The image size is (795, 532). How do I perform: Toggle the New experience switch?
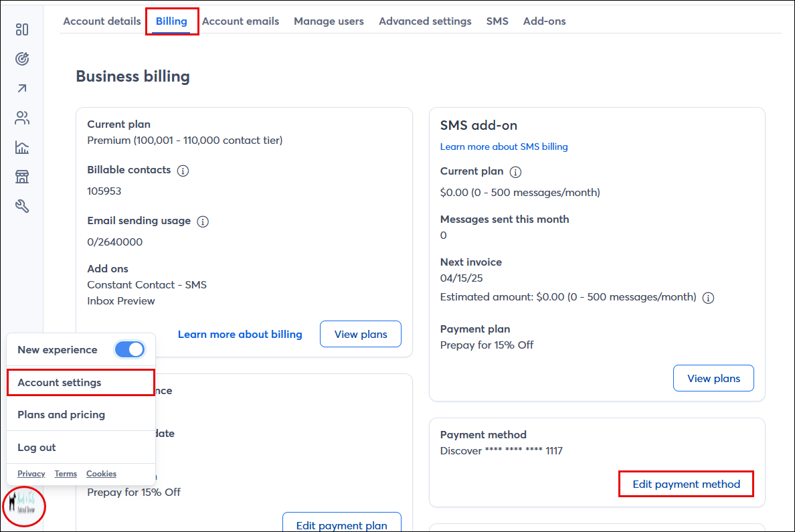pyautogui.click(x=130, y=349)
